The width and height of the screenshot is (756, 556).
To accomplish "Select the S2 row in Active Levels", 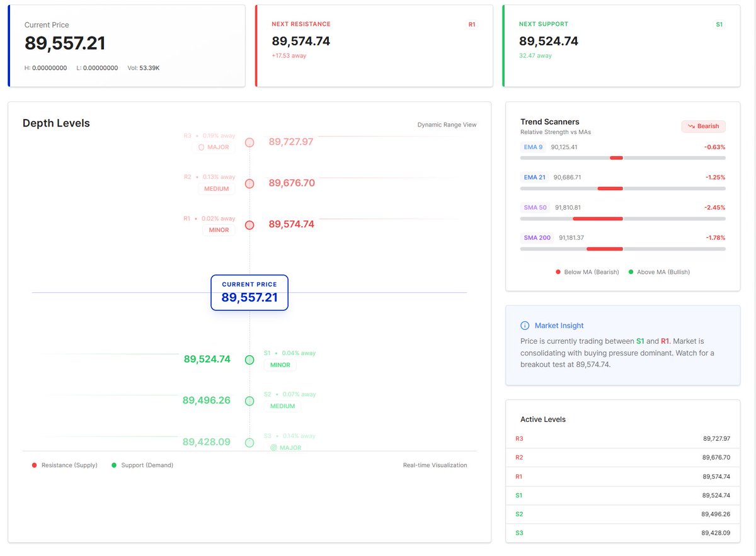I will pyautogui.click(x=623, y=514).
